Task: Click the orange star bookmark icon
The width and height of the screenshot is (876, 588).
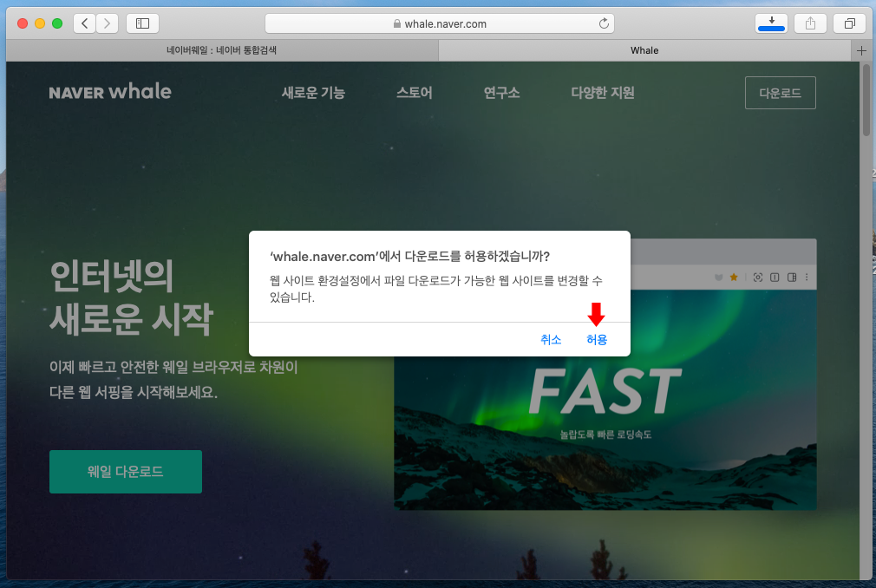Action: [x=734, y=277]
